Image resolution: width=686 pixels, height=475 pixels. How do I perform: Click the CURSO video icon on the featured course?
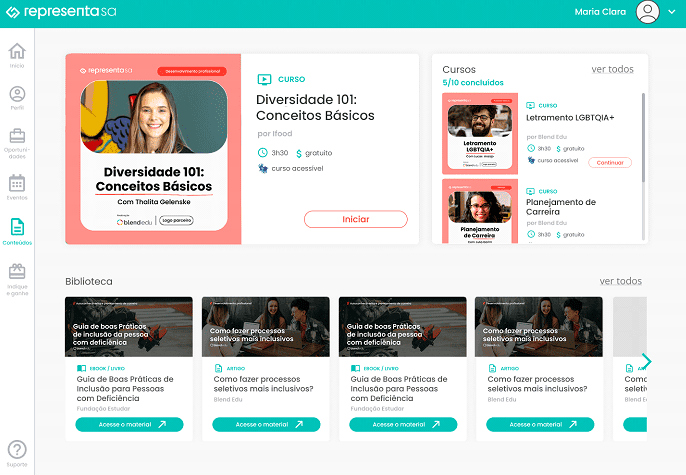tap(264, 79)
